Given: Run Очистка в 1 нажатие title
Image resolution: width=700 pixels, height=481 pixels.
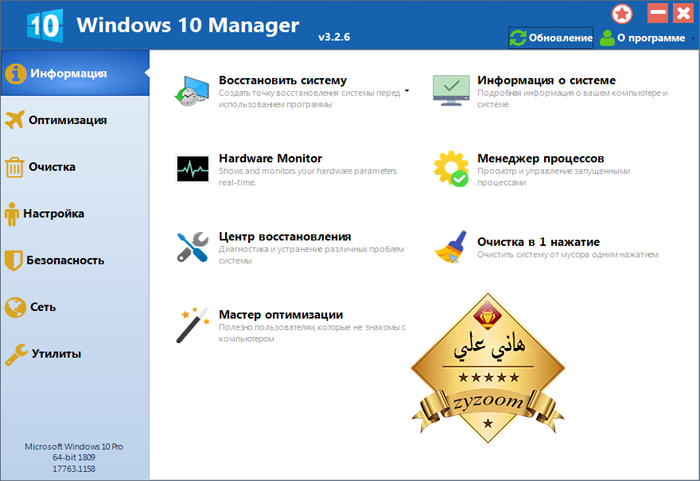Looking at the screenshot, I should click(538, 242).
